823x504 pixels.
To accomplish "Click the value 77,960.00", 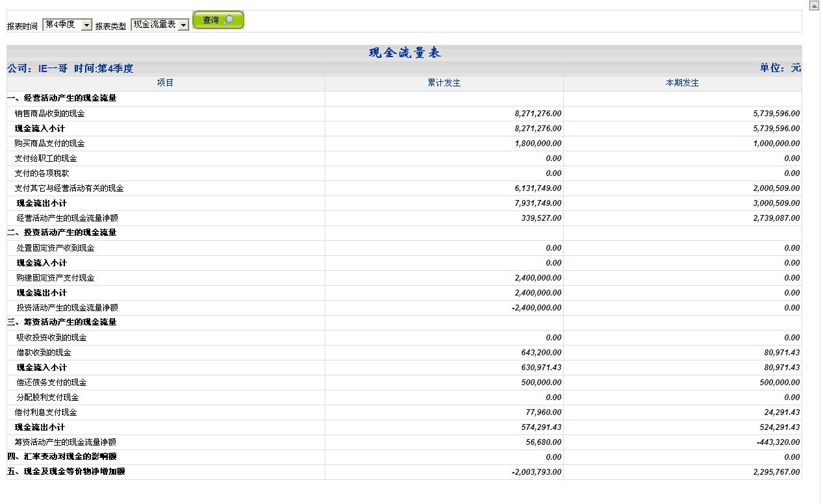I will click(x=544, y=412).
